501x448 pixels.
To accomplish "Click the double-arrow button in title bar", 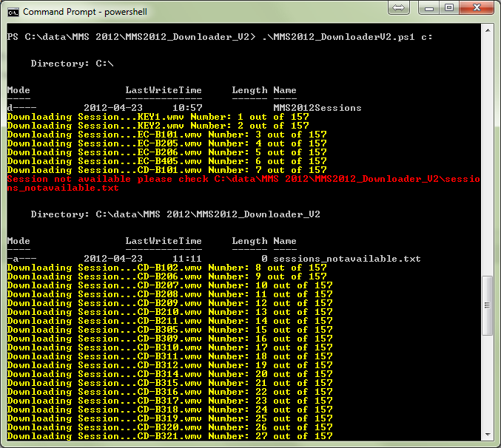I will tap(398, 7).
